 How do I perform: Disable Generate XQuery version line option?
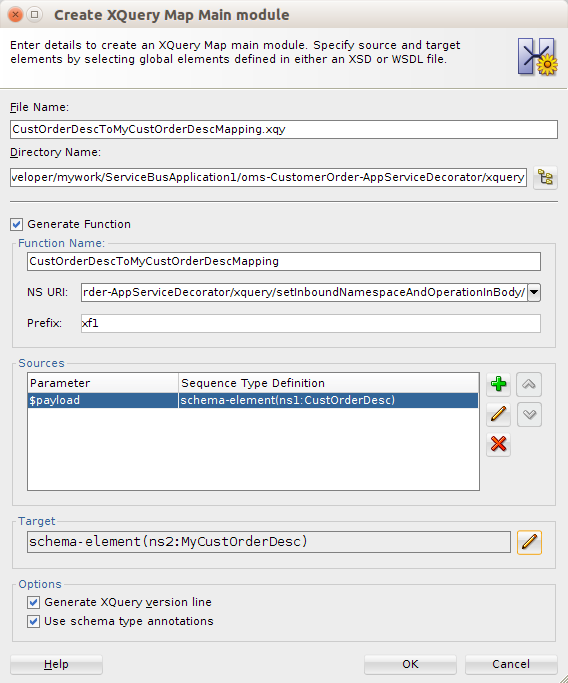(x=33, y=602)
